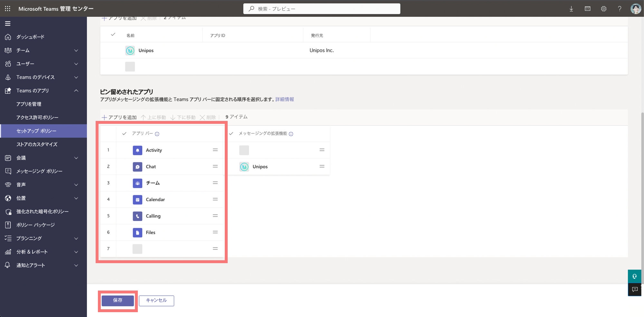Grab the reorder handle for Activity
The width and height of the screenshot is (644, 317).
tap(215, 150)
